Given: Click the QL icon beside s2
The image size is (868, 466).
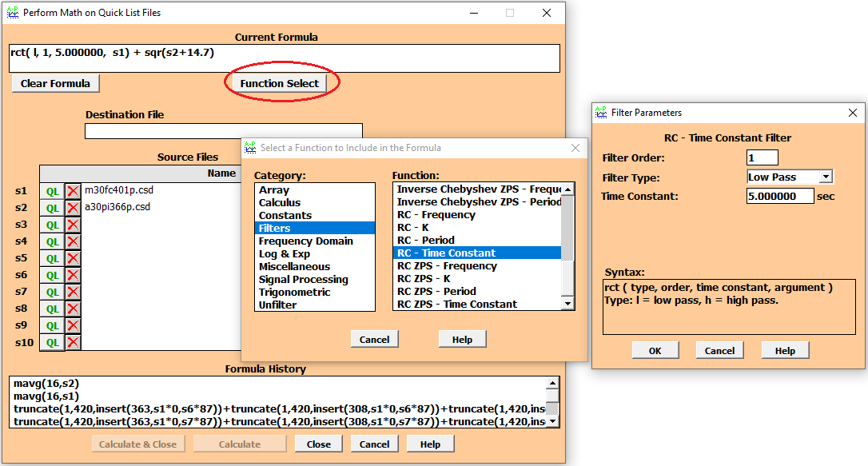Looking at the screenshot, I should tap(52, 207).
